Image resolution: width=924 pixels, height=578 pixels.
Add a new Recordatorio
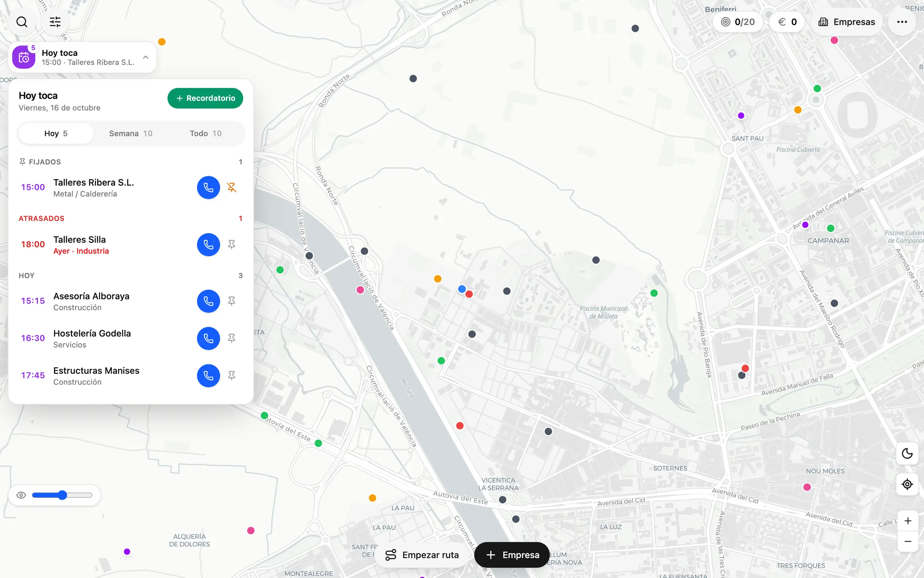(x=205, y=98)
